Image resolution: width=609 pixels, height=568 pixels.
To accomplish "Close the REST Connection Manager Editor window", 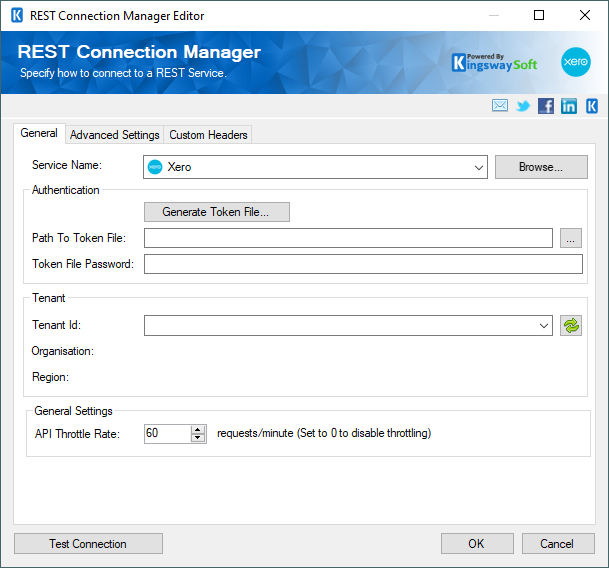I will (585, 16).
